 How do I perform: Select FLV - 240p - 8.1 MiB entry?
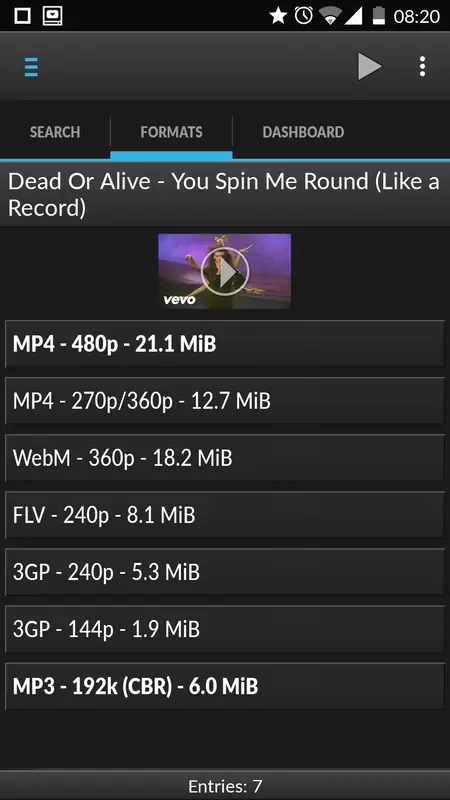tap(225, 515)
